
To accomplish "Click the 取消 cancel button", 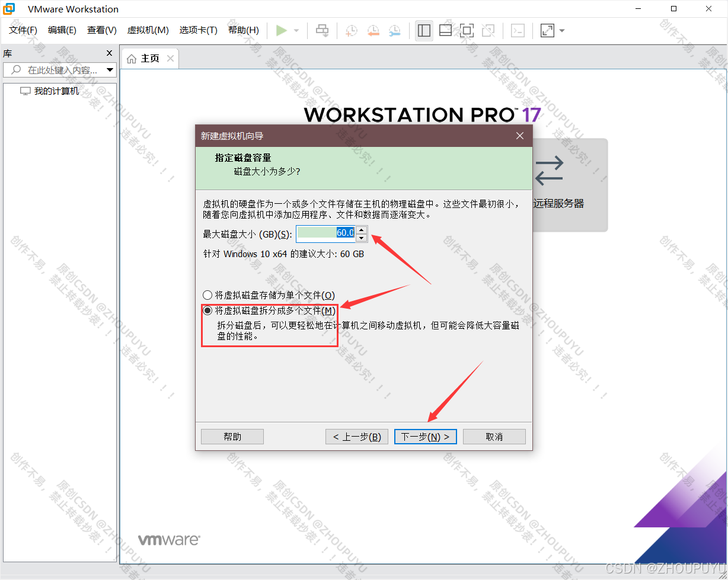I will coord(494,437).
